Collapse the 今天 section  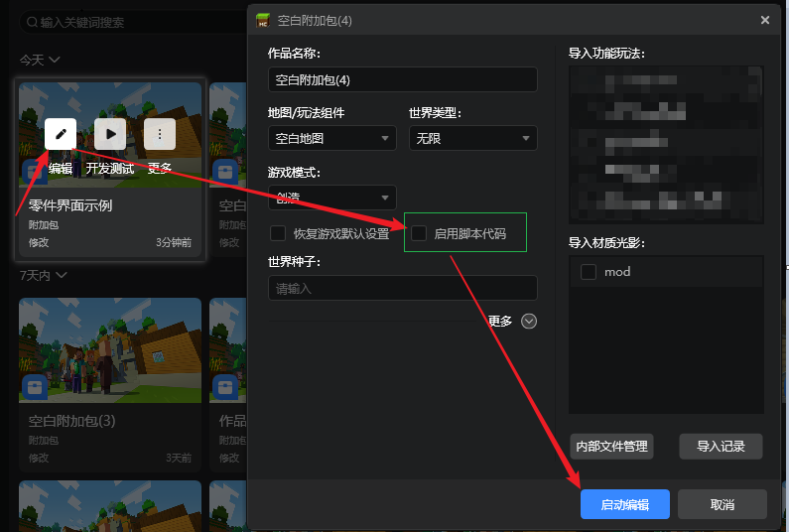pos(55,60)
